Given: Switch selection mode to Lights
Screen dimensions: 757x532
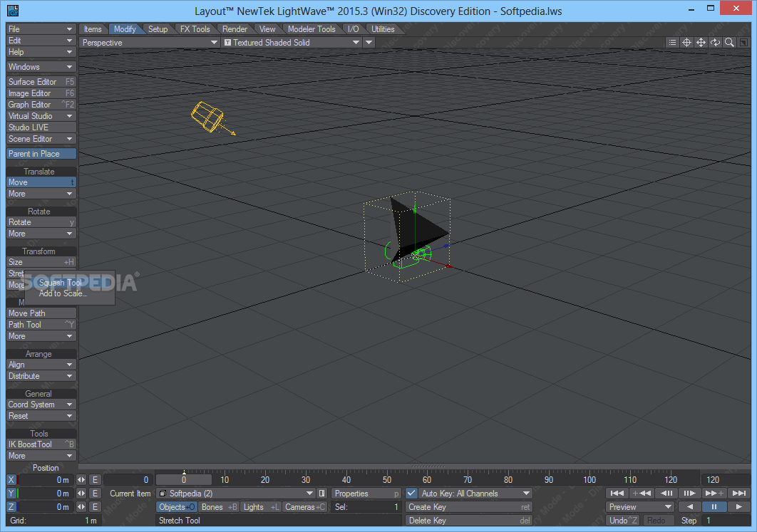Looking at the screenshot, I should click(x=261, y=507).
